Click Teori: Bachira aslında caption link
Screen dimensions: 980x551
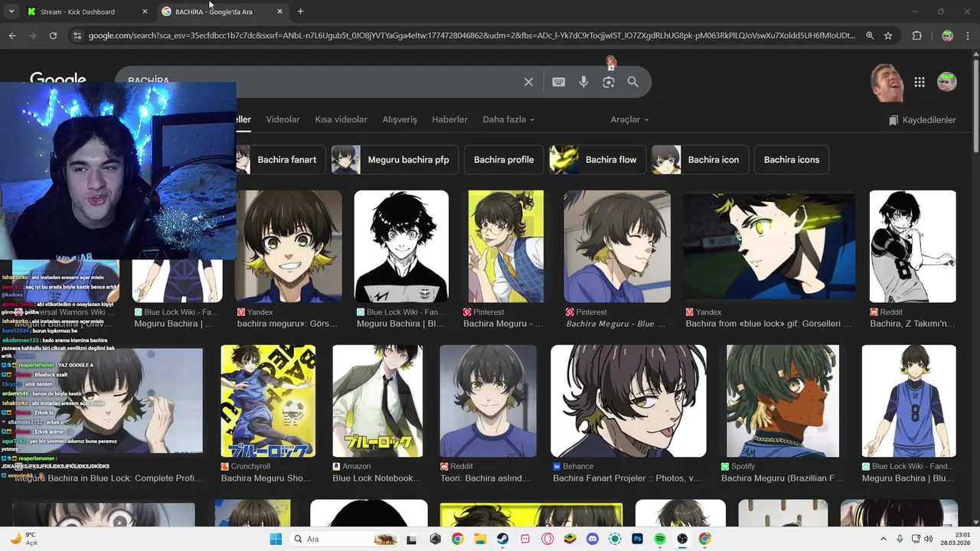click(485, 478)
